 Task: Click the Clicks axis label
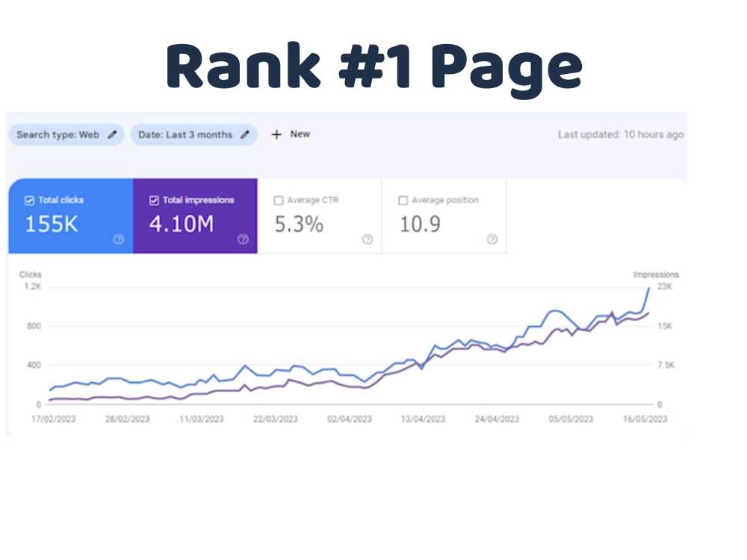(31, 274)
